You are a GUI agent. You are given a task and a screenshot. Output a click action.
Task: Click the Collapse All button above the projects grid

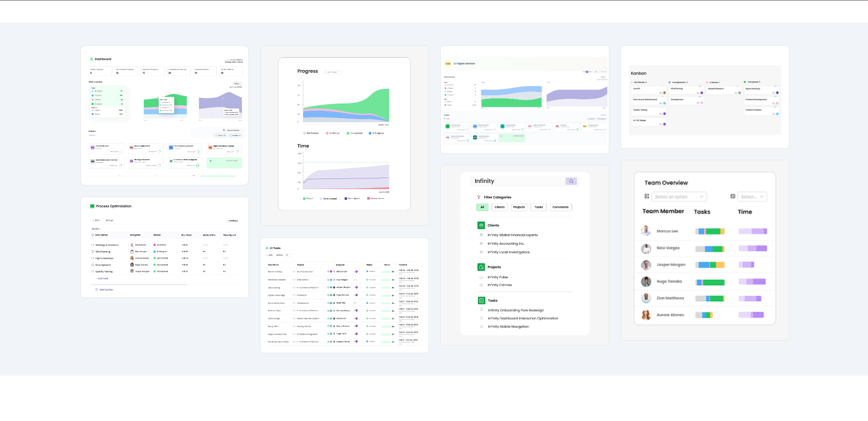coord(236,135)
